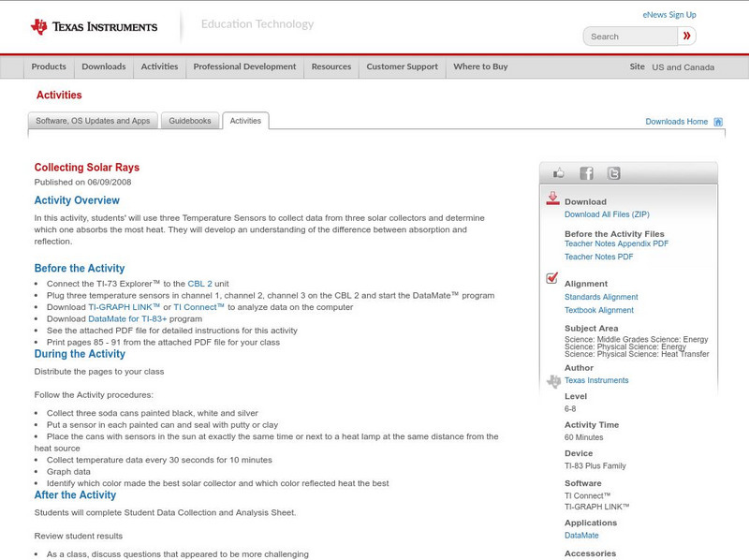
Task: Click the thumbs-up recommend icon
Action: pyautogui.click(x=559, y=172)
